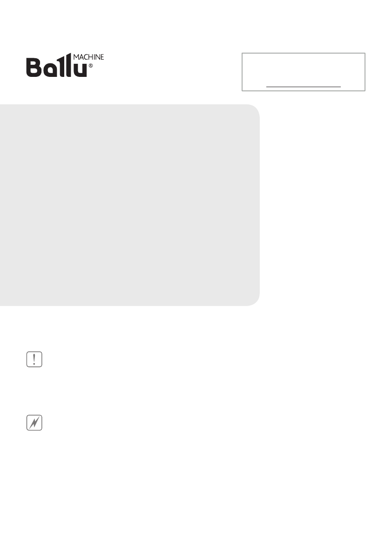This screenshot has height=555, width=392.
Task: Click inside the empty bordered box at top right
Action: [x=303, y=72]
